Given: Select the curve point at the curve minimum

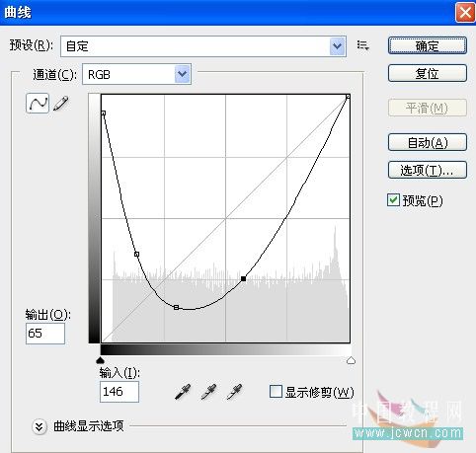Looking at the screenshot, I should (176, 307).
